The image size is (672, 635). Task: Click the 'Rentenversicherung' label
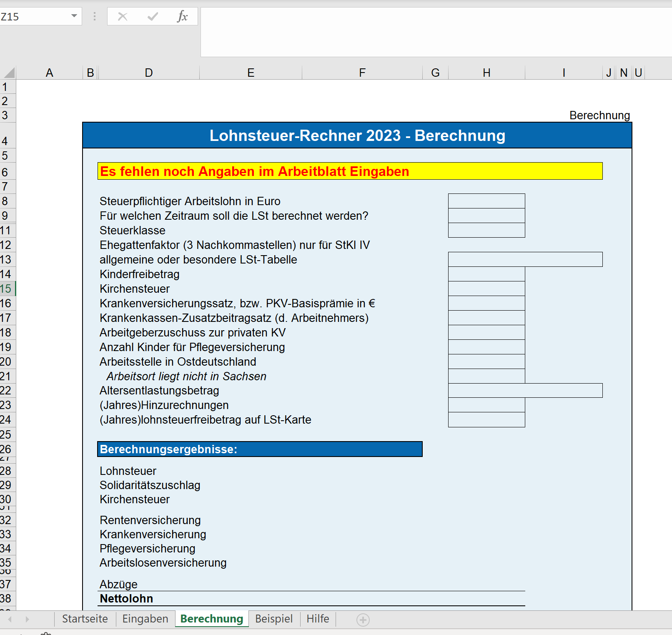150,520
